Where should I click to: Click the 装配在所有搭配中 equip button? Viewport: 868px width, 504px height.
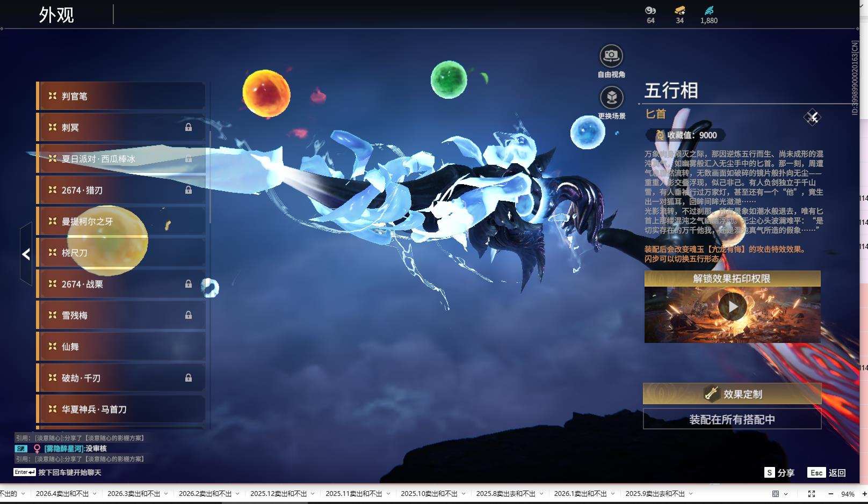click(732, 419)
